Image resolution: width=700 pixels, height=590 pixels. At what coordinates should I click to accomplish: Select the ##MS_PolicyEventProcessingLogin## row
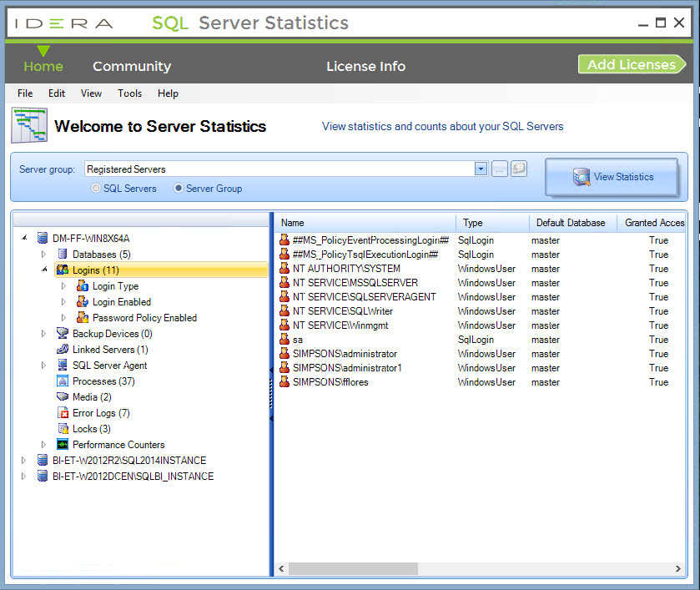pyautogui.click(x=481, y=240)
